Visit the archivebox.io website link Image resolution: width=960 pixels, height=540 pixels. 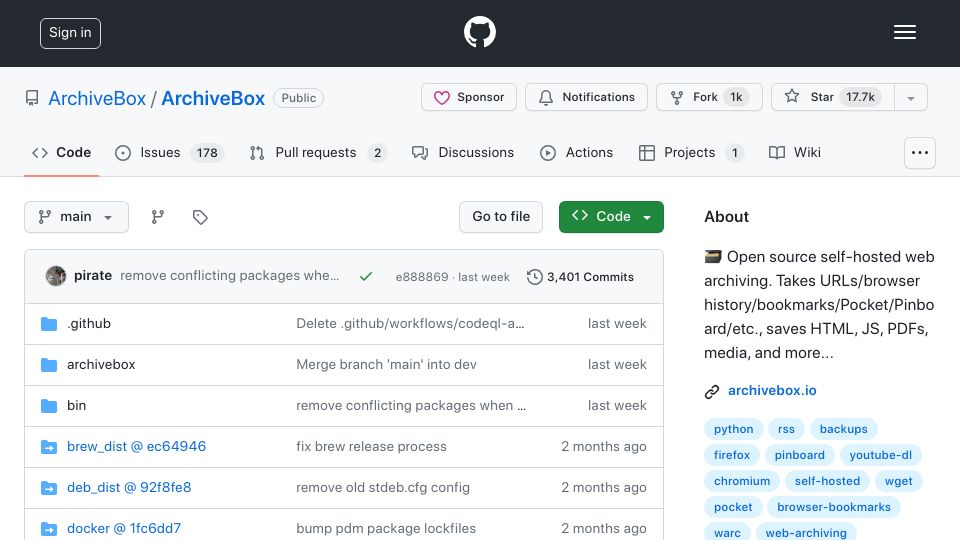(772, 391)
